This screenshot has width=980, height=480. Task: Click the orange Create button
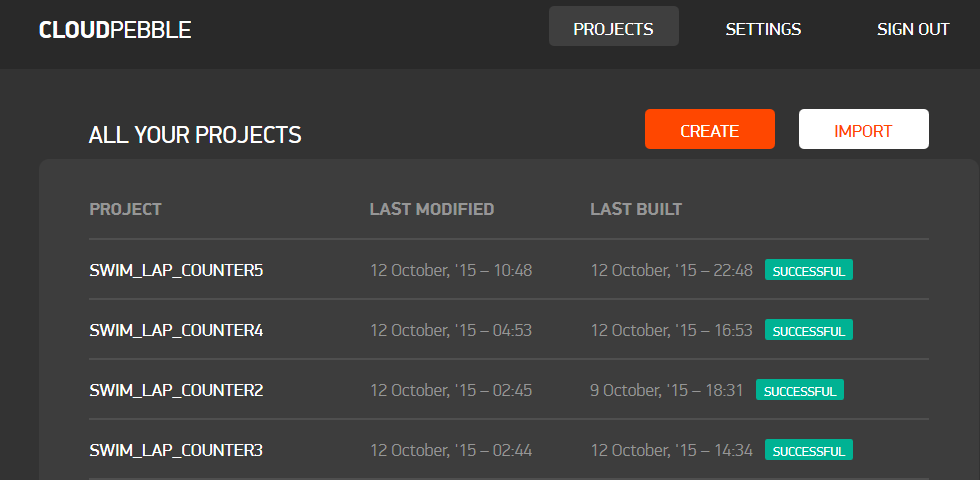710,129
